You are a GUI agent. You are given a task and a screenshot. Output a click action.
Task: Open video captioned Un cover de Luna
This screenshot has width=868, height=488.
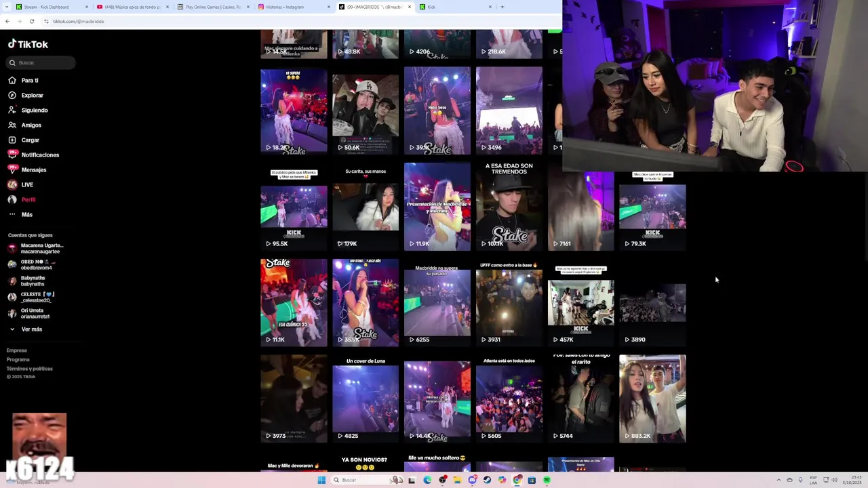[x=366, y=399]
